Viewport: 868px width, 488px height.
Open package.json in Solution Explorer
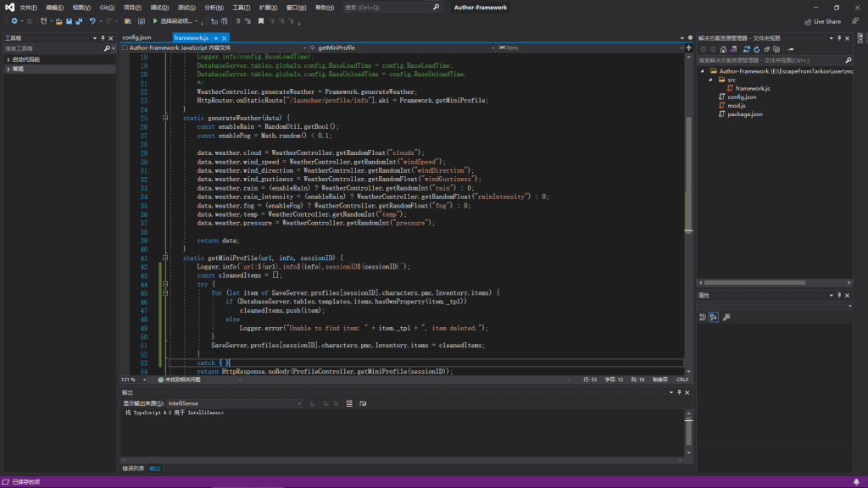pyautogui.click(x=744, y=114)
